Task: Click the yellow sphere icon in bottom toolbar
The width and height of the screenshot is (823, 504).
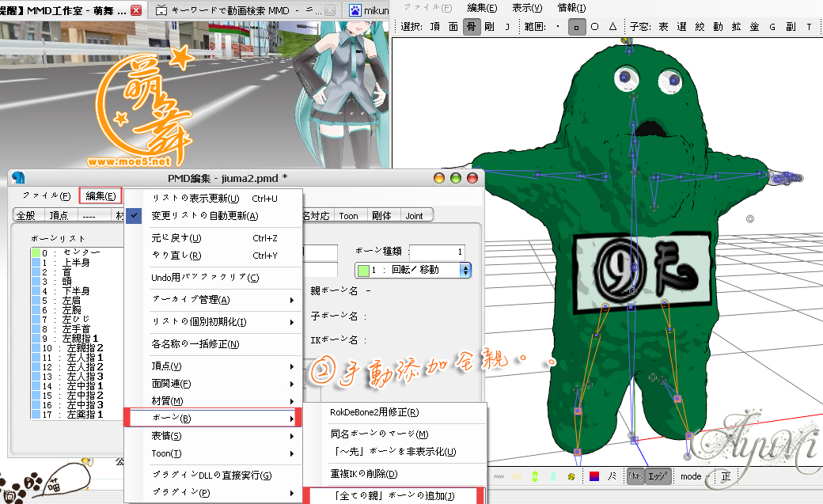Action: coord(571,476)
